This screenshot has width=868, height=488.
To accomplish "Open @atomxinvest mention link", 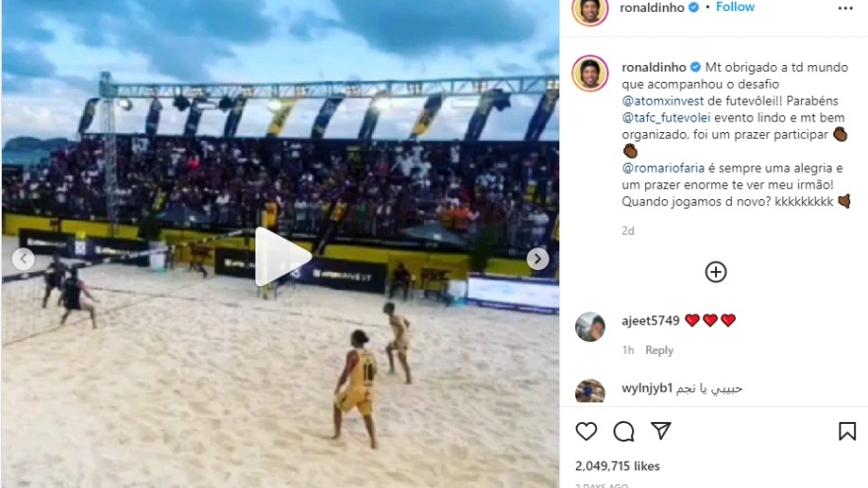I will click(x=663, y=101).
